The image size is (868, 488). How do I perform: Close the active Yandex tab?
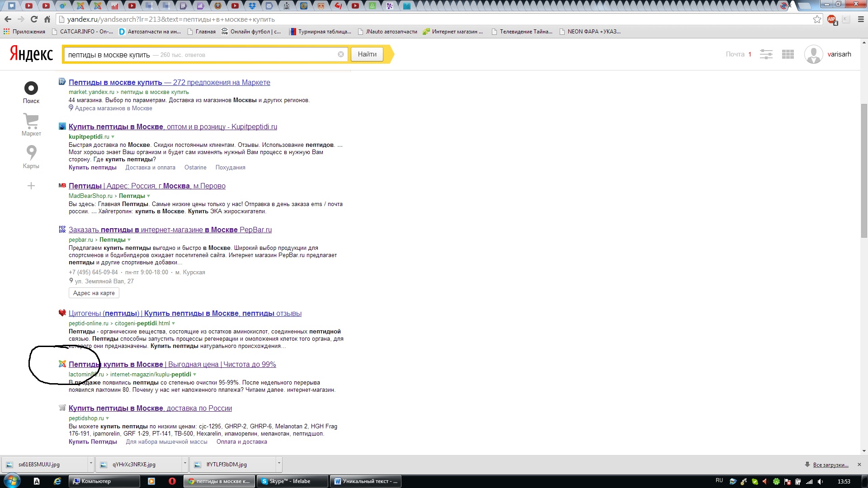[790, 6]
